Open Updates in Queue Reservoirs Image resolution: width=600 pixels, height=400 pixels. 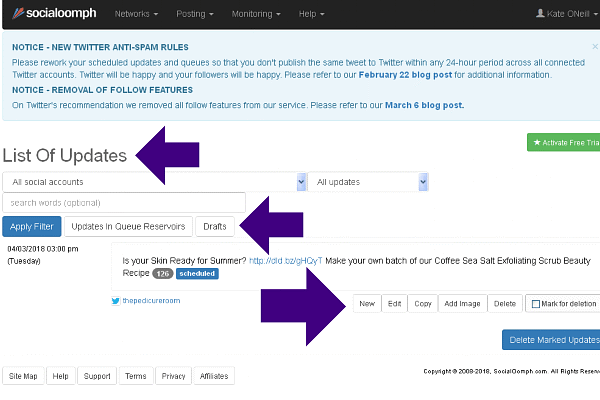[x=129, y=226]
